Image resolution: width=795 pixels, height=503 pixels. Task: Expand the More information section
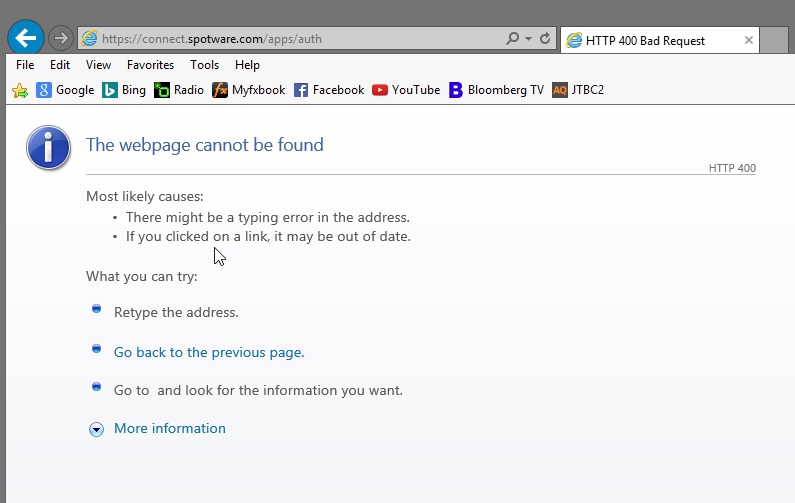pos(157,428)
